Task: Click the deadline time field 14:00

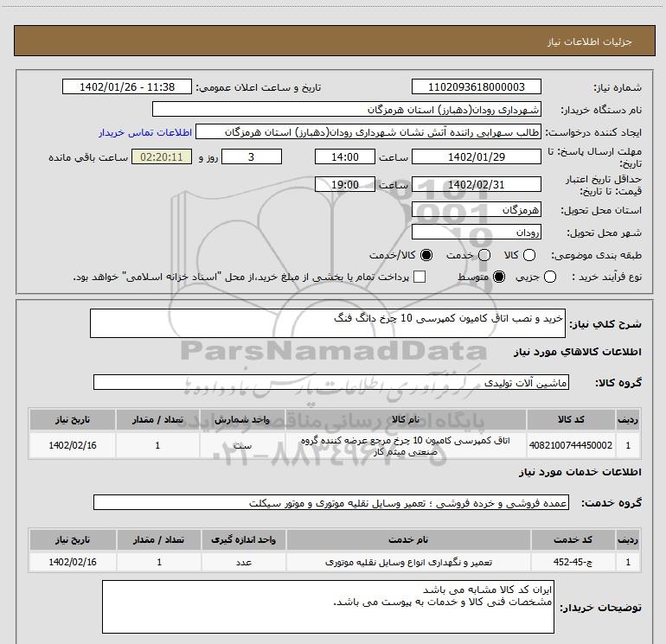Action: coord(345,156)
